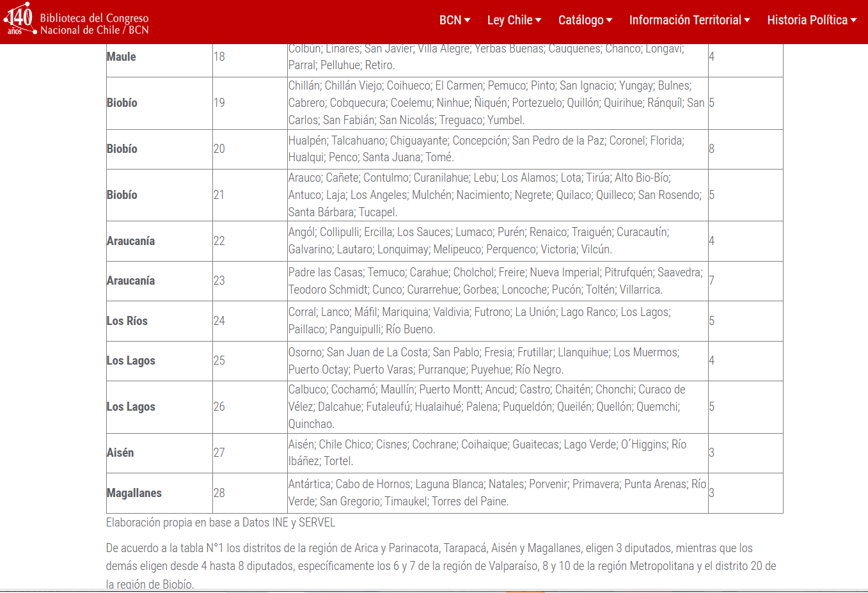This screenshot has width=868, height=593.
Task: Select district number 28 cell
Action: click(x=250, y=493)
